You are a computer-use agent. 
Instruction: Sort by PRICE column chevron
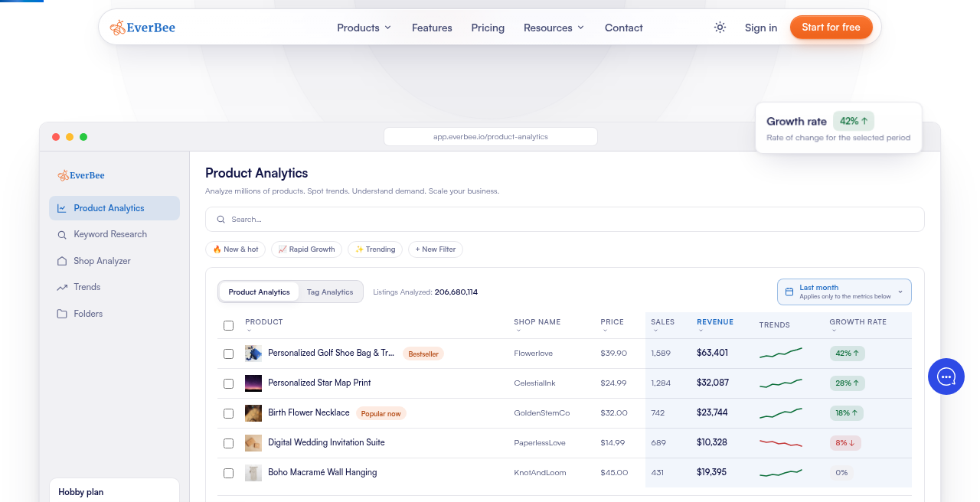pyautogui.click(x=605, y=331)
